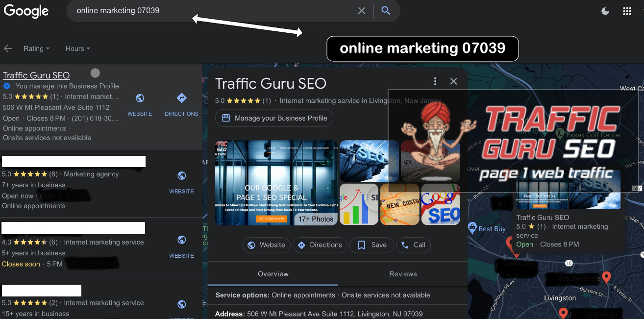Open the Google apps grid
The height and width of the screenshot is (319, 644).
[627, 11]
